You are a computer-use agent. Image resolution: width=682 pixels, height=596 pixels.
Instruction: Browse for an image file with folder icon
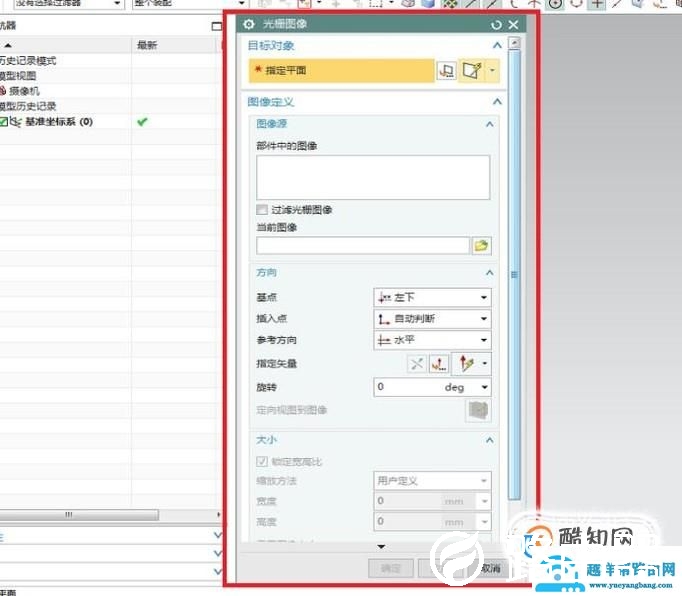[481, 246]
